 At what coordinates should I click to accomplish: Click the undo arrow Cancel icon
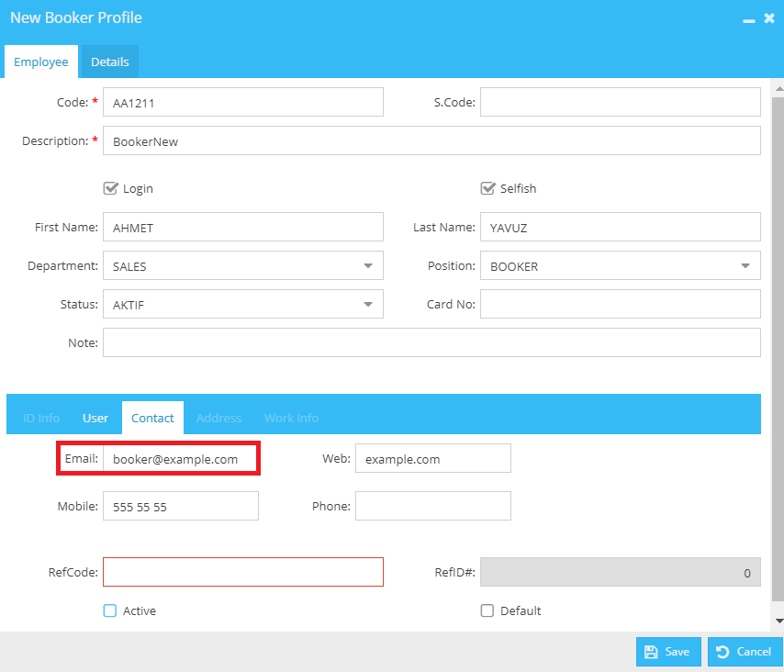click(x=722, y=652)
